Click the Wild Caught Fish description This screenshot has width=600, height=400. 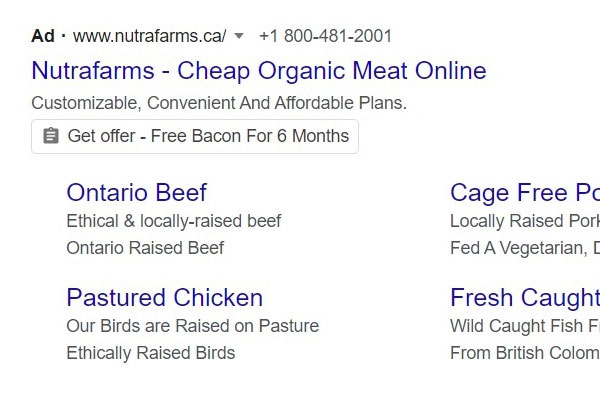tap(524, 326)
